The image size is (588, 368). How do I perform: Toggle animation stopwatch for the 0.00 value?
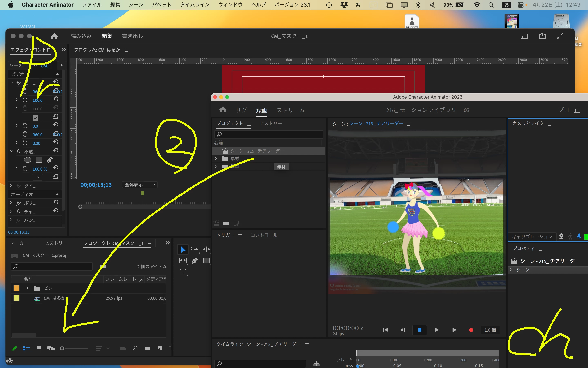coord(25,143)
